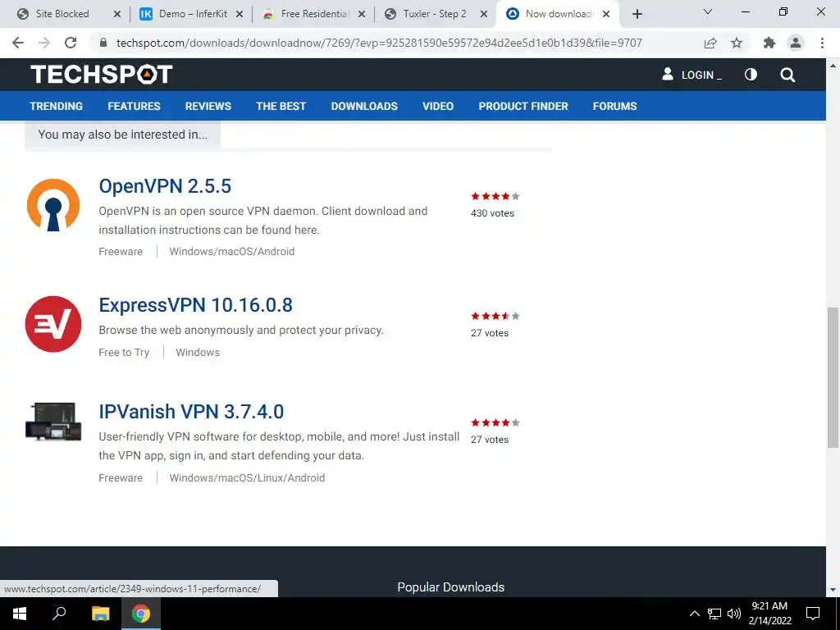Bookmark this page with the star
Viewport: 840px width, 630px height.
coord(737,43)
